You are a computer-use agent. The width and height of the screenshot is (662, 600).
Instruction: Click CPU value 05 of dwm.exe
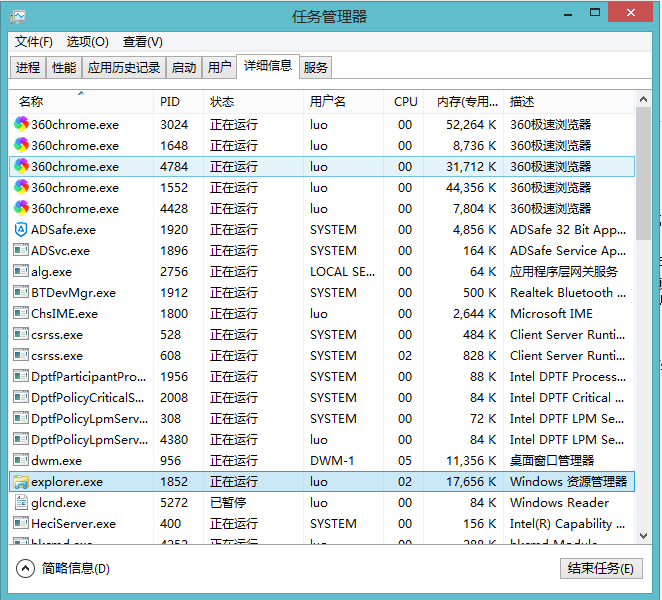click(x=404, y=460)
